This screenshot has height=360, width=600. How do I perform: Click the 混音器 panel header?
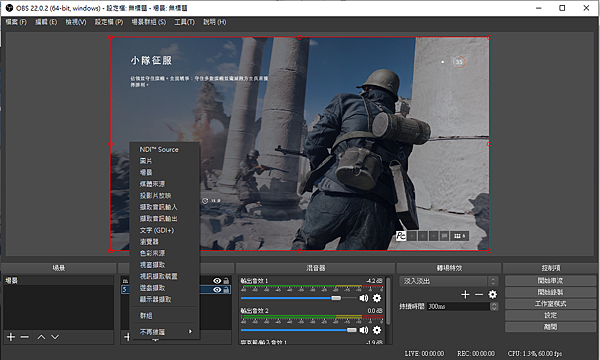tap(316, 268)
